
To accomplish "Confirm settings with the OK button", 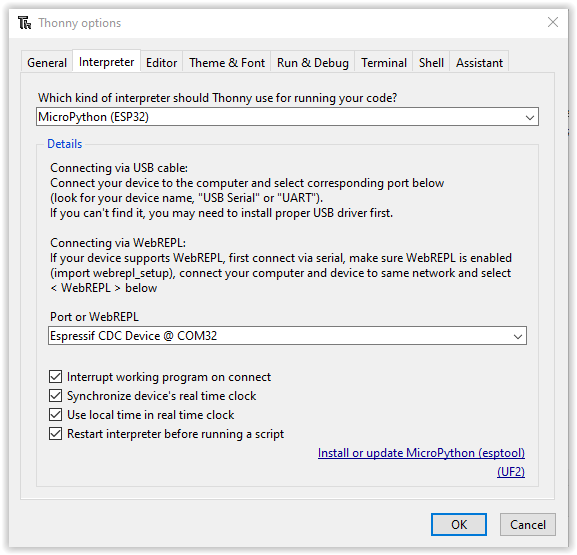I will 459,524.
